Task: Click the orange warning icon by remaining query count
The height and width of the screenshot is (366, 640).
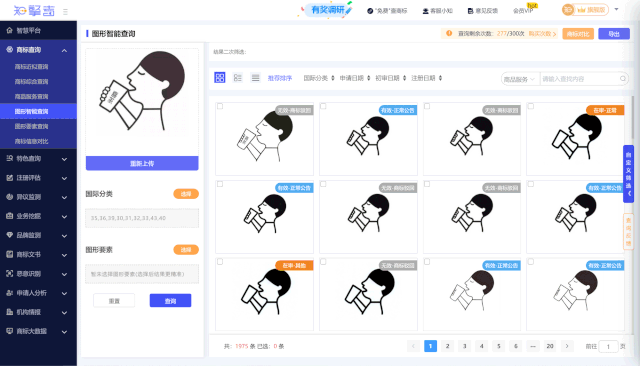Action: tap(449, 33)
